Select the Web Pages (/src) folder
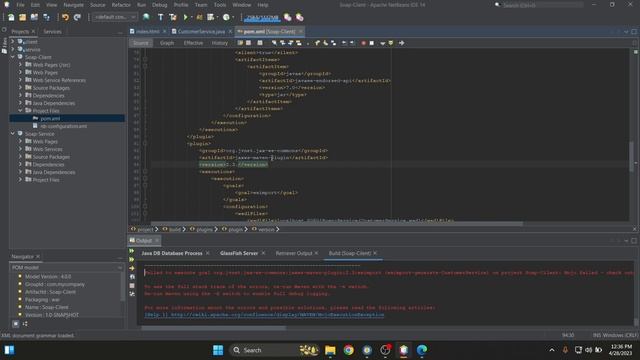Viewport: 640px width, 360px height. pyautogui.click(x=51, y=65)
